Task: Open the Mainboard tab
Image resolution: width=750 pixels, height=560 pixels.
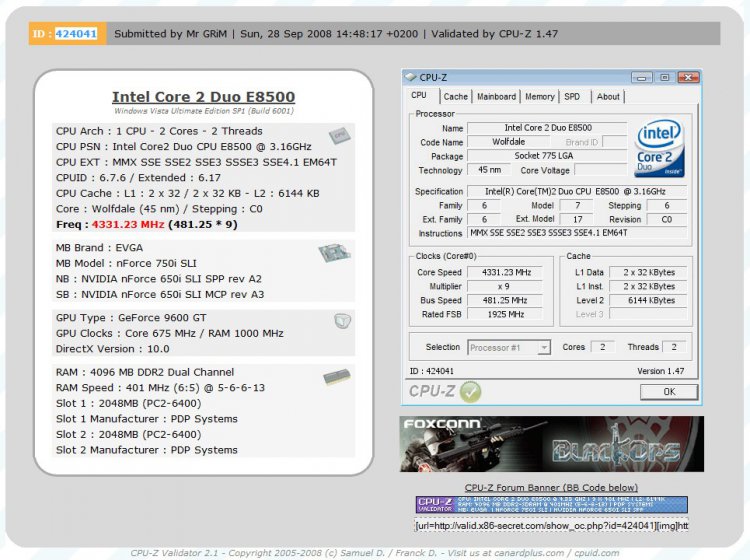Action: tap(496, 97)
